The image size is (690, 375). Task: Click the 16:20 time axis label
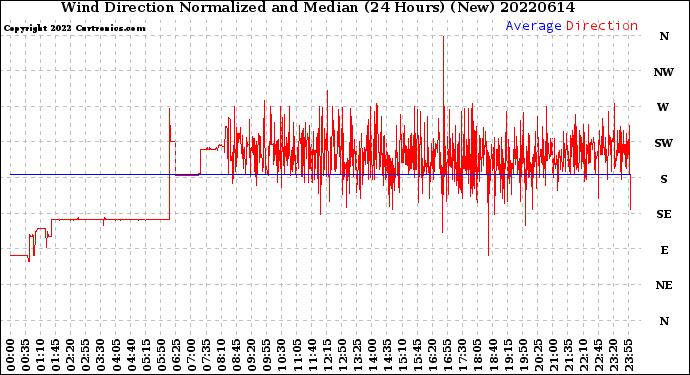(x=432, y=355)
